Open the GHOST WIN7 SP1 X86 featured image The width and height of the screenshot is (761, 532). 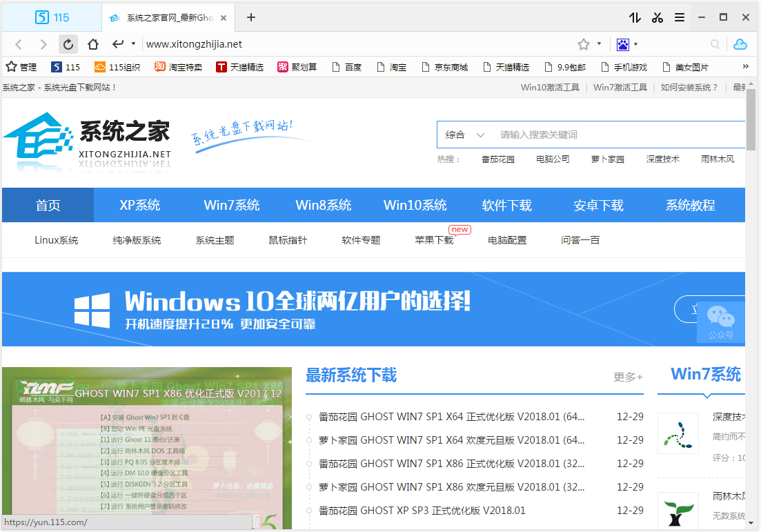click(x=147, y=448)
